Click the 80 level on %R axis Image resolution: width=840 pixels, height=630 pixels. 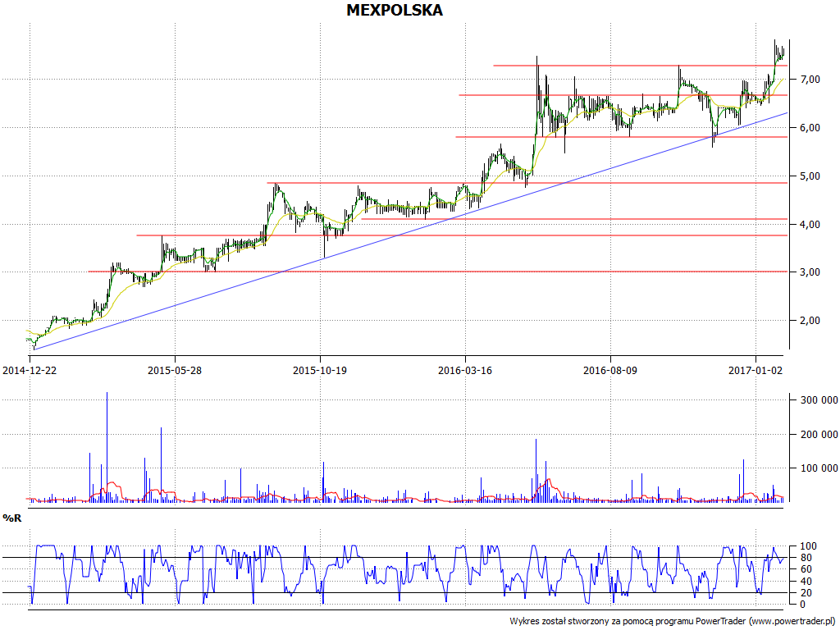click(x=808, y=558)
